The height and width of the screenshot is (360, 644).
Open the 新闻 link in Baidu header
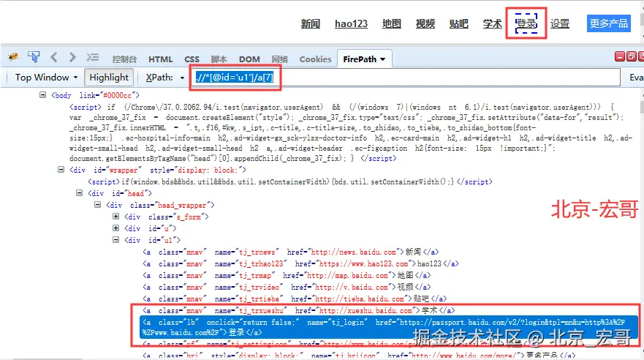[311, 24]
